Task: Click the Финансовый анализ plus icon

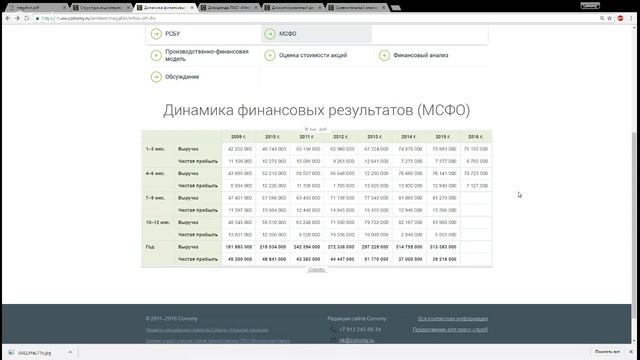Action: (x=384, y=55)
